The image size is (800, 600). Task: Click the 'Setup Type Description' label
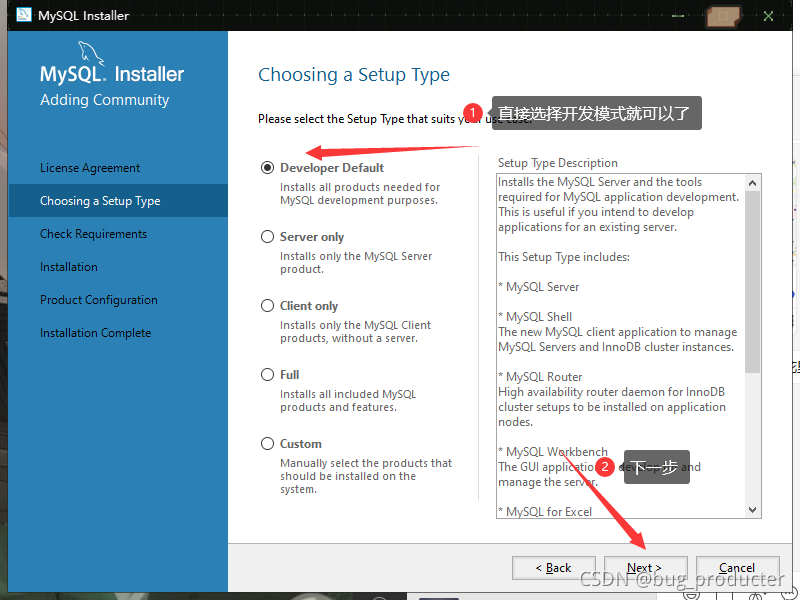click(558, 163)
